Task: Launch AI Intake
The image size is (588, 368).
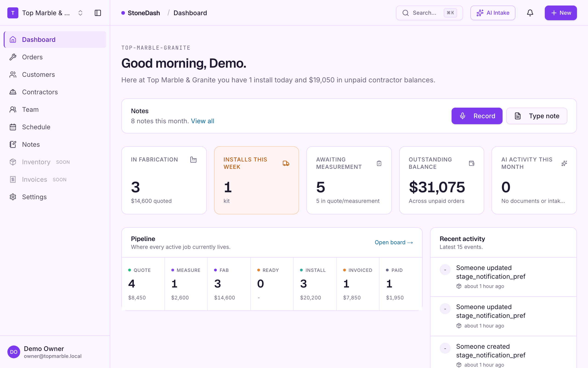Action: point(493,13)
